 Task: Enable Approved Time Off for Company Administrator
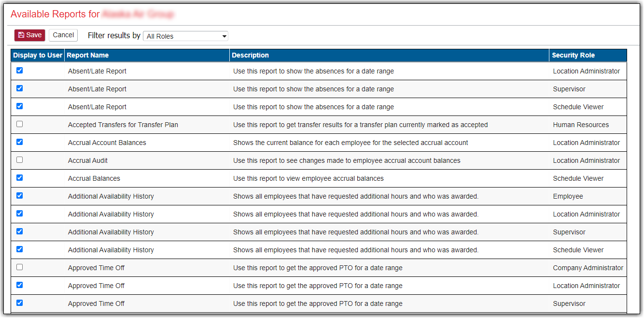tap(19, 267)
